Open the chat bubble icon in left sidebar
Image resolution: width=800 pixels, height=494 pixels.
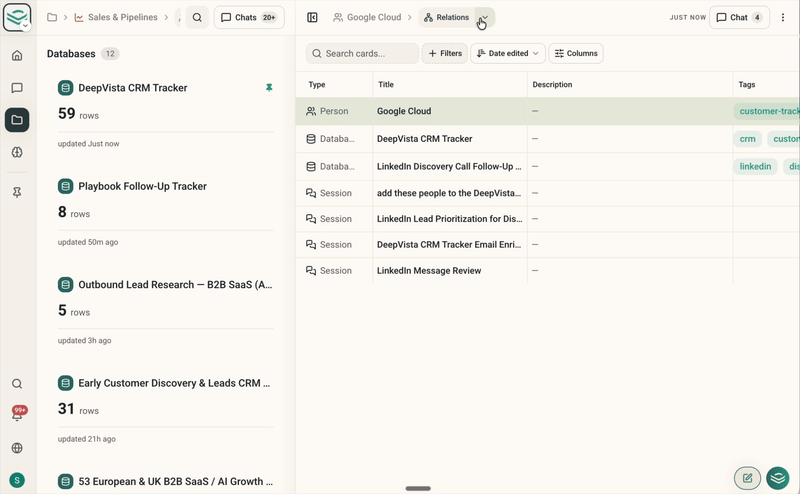[17, 88]
